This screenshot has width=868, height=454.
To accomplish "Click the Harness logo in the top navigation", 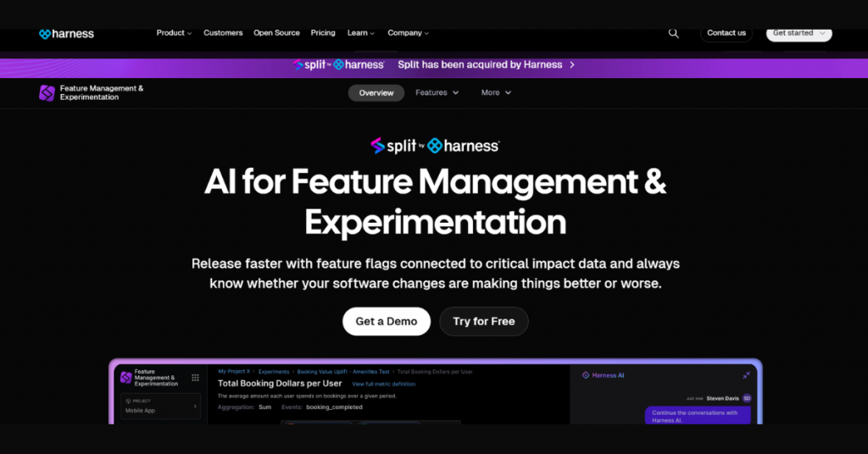I will pos(66,34).
